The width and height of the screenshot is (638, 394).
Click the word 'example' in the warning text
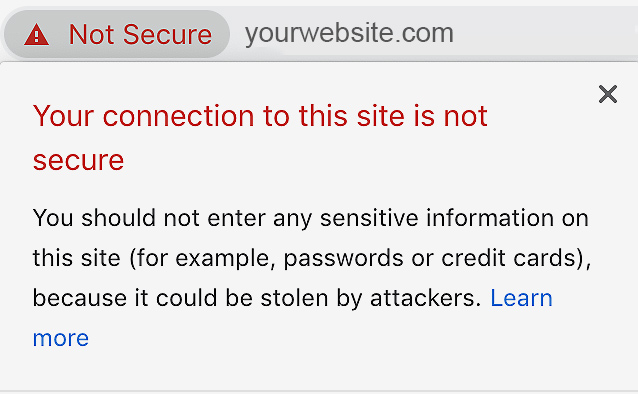coord(222,259)
